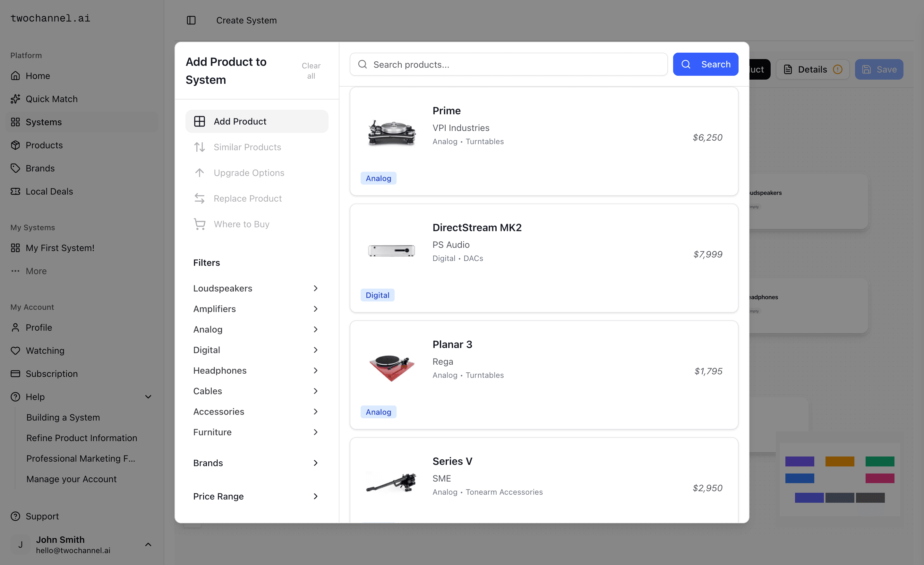Click the Search products input field
The height and width of the screenshot is (565, 924).
[508, 64]
